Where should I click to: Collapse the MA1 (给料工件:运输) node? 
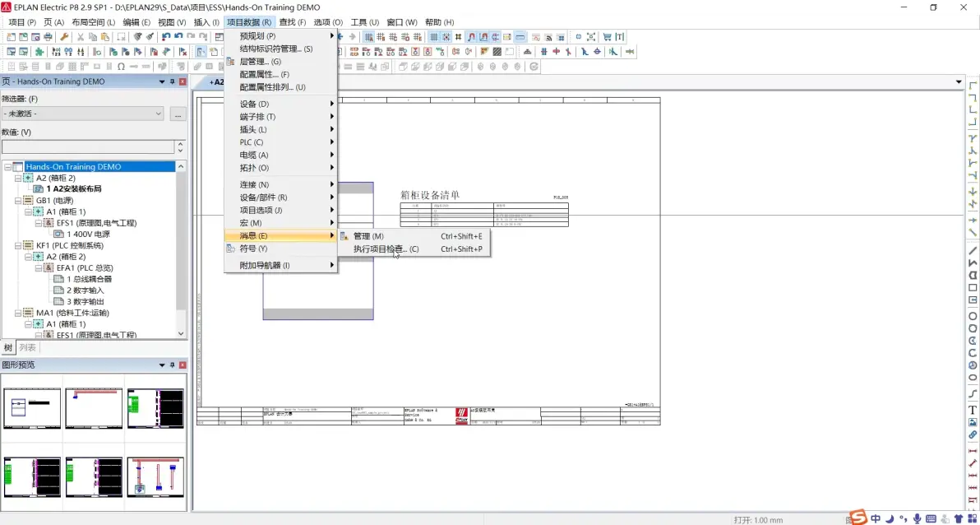click(17, 313)
